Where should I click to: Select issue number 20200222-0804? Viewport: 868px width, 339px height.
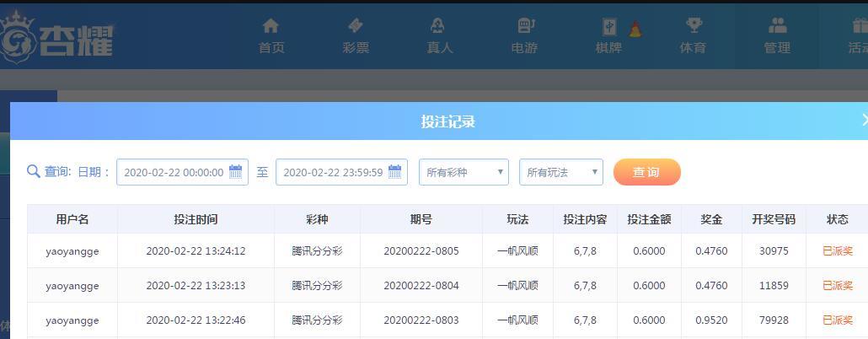421,286
